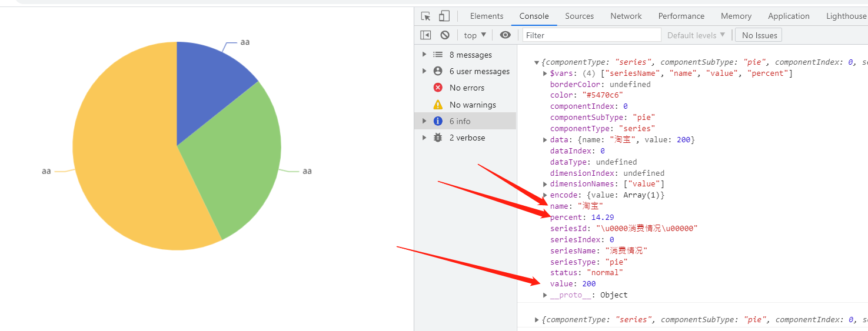Open the top context dropdown
Image resolution: width=868 pixels, height=331 pixels.
click(x=475, y=35)
